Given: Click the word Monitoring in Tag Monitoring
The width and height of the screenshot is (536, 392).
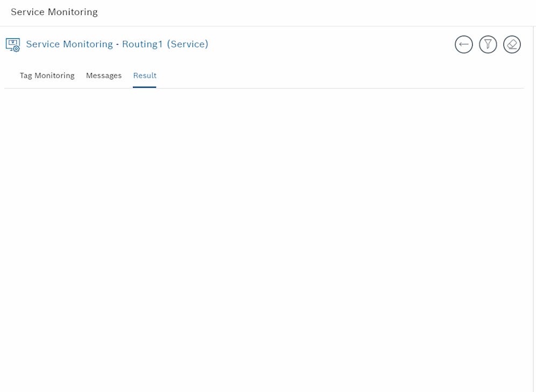Looking at the screenshot, I should tap(54, 76).
